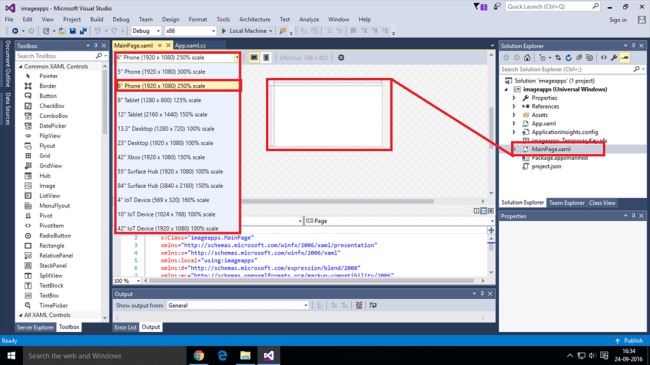650x365 pixels.
Task: Click the Save toolbar icon
Action: 73,31
